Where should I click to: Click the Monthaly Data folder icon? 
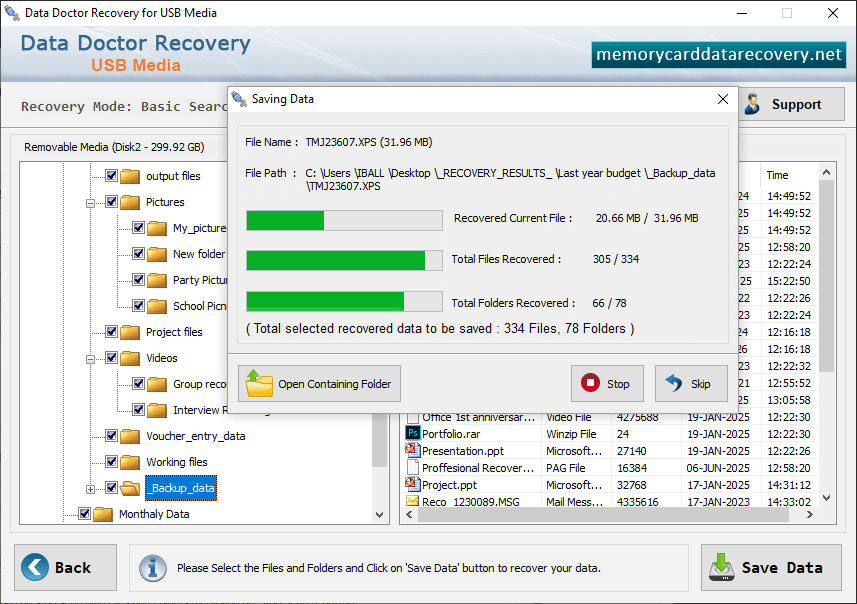[103, 514]
